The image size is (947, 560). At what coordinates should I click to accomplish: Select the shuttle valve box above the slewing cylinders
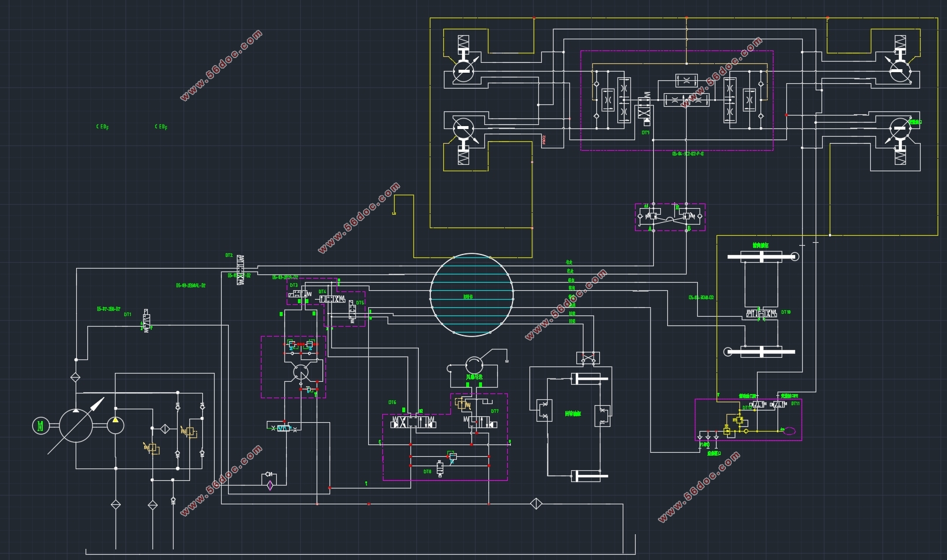coord(588,357)
